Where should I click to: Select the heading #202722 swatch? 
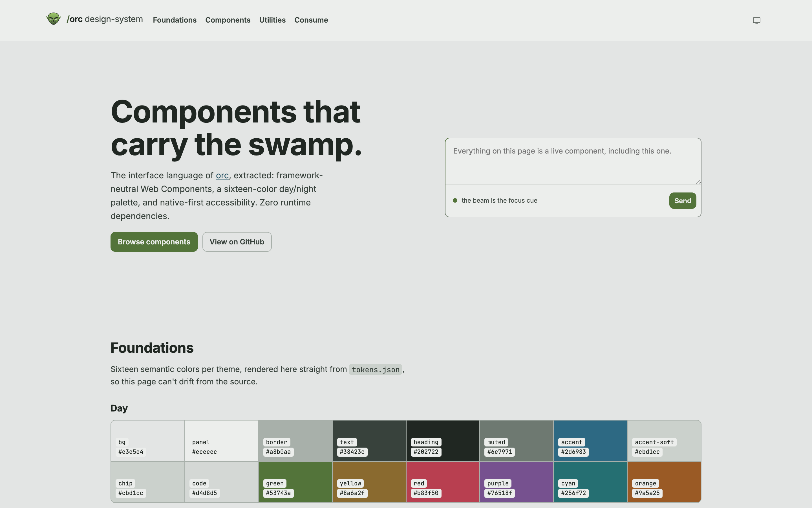pos(443,441)
